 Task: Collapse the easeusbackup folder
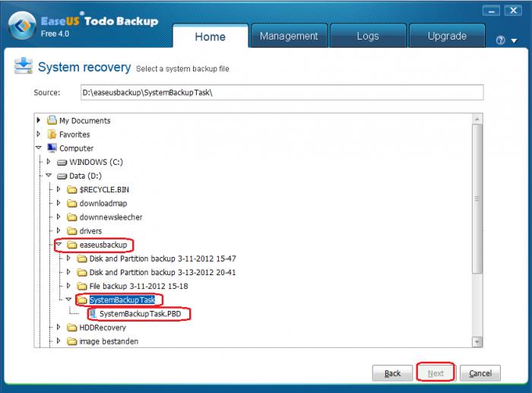(x=59, y=244)
